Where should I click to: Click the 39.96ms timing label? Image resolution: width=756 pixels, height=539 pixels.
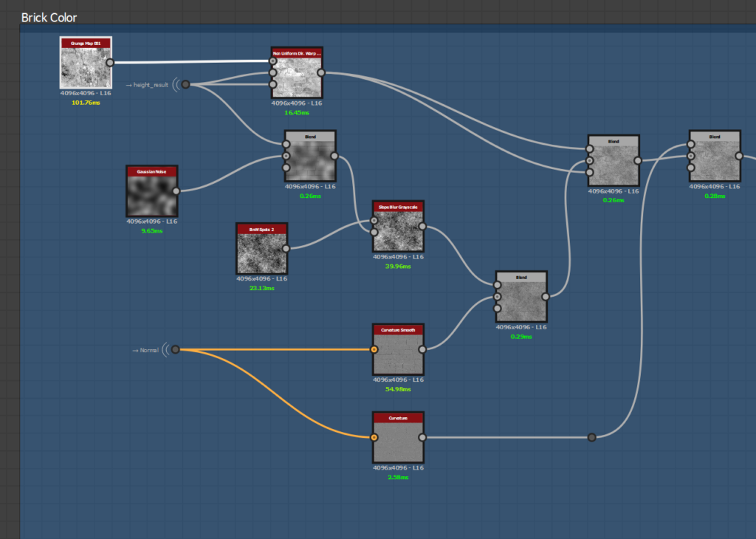pyautogui.click(x=398, y=267)
